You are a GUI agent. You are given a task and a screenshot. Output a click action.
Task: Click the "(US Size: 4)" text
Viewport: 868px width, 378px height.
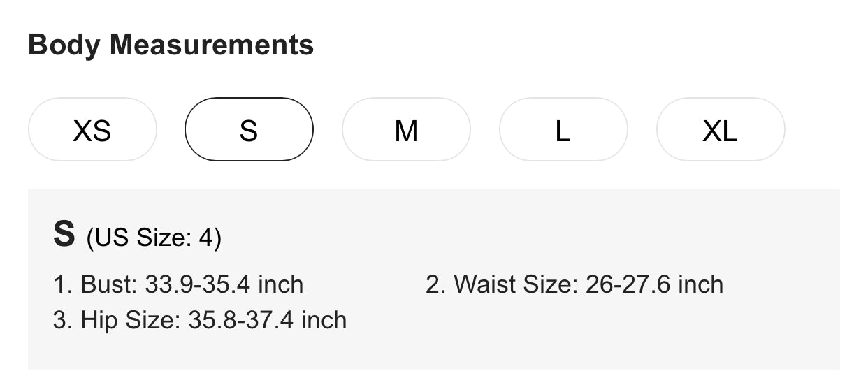click(154, 238)
